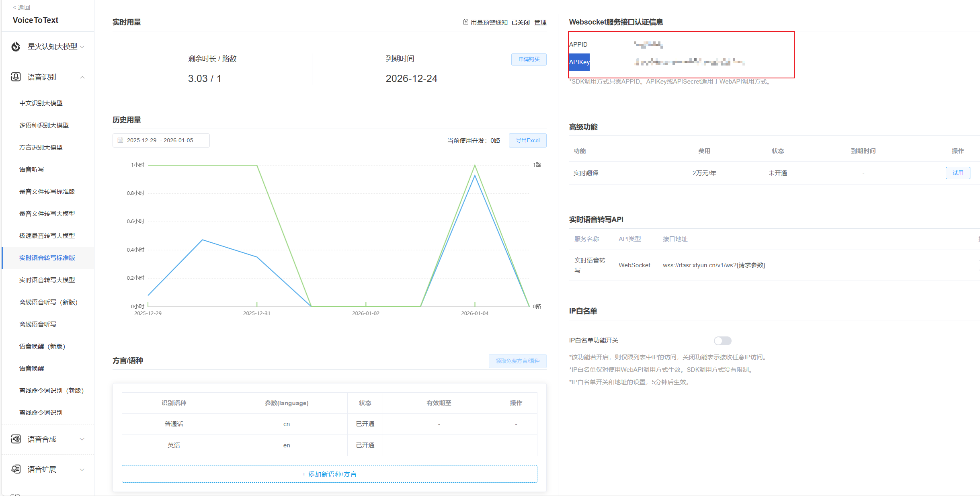Viewport: 980px width, 496px height.
Task: Collapse the 语音识别 section arrow
Action: (82, 77)
